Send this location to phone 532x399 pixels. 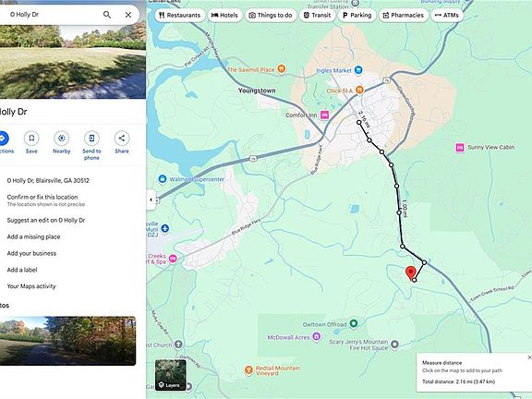(x=91, y=145)
